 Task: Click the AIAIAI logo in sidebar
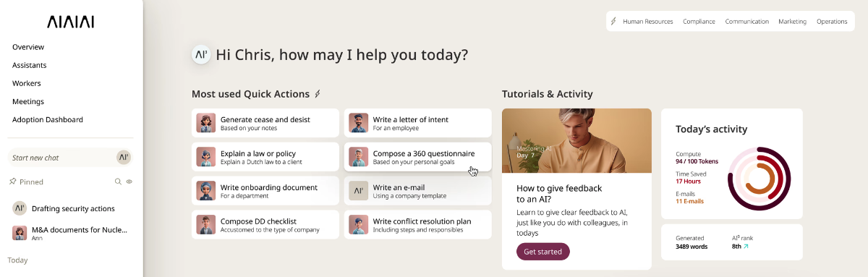(70, 22)
